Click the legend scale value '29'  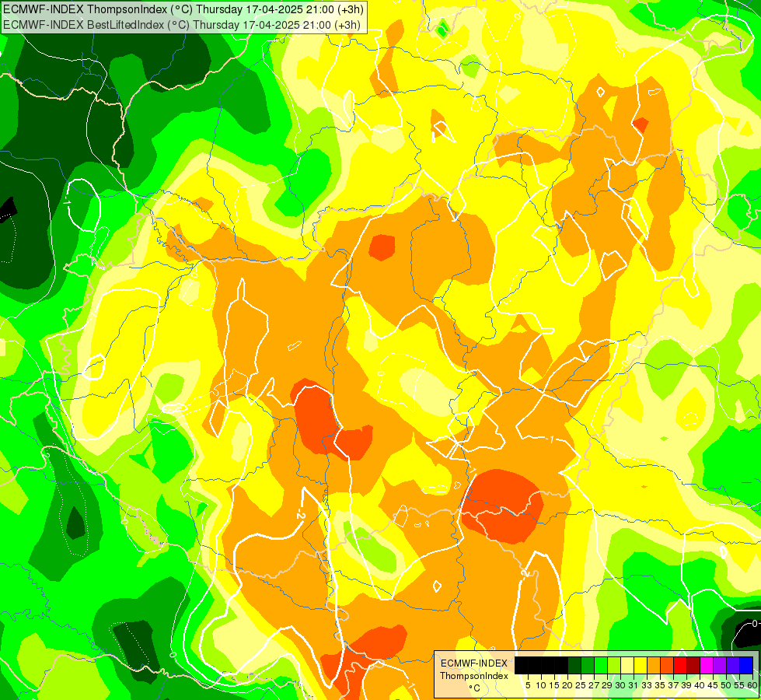(x=607, y=685)
